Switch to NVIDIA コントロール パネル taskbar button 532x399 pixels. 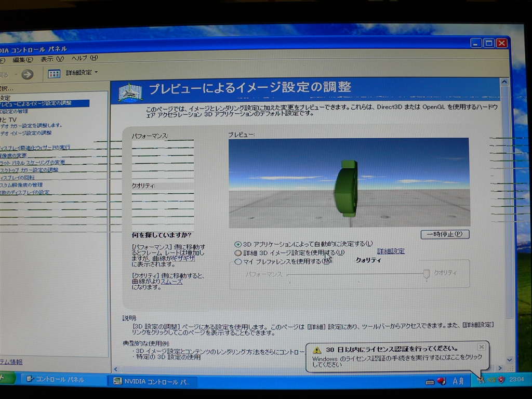tap(152, 382)
